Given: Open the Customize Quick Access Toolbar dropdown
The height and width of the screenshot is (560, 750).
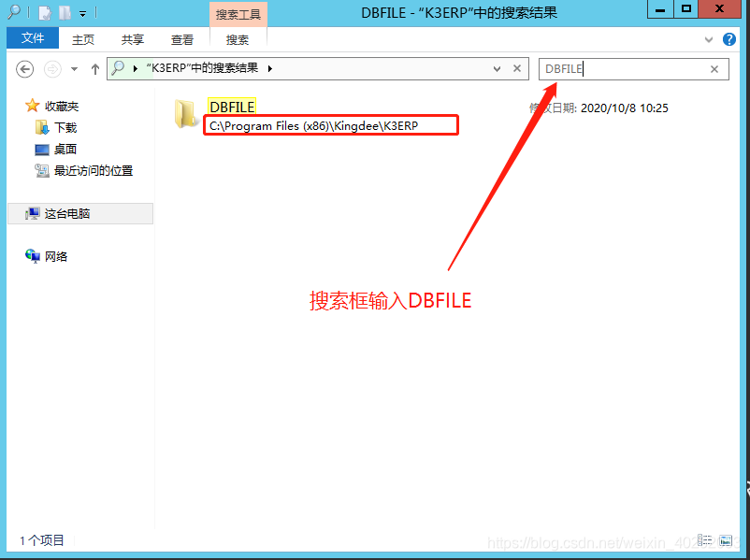Looking at the screenshot, I should click(82, 14).
